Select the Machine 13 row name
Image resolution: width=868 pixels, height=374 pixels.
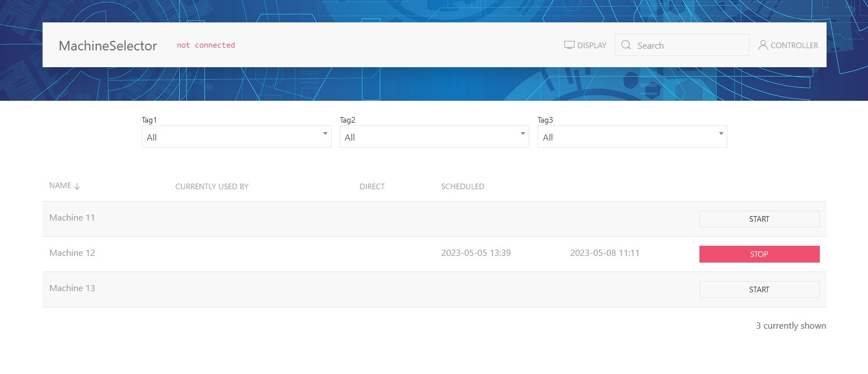coord(72,288)
